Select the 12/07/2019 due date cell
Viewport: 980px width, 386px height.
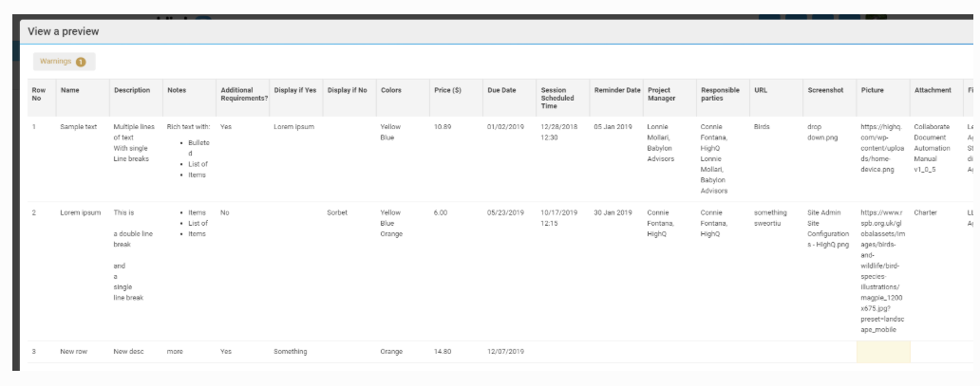(505, 352)
